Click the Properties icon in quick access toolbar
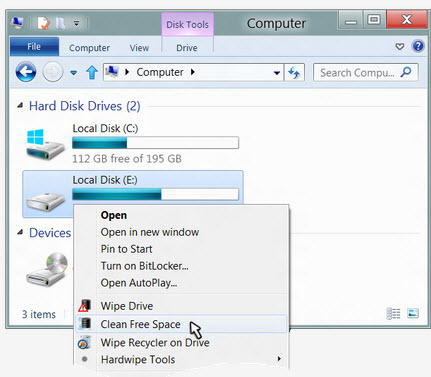The image size is (431, 377). pyautogui.click(x=43, y=23)
